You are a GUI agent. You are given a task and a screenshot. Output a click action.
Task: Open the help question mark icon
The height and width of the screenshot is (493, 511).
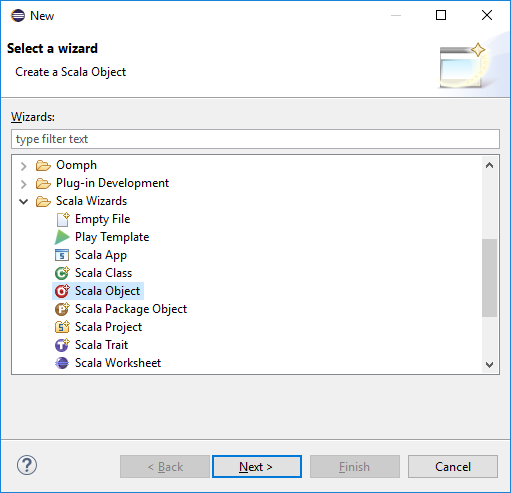coord(27,465)
